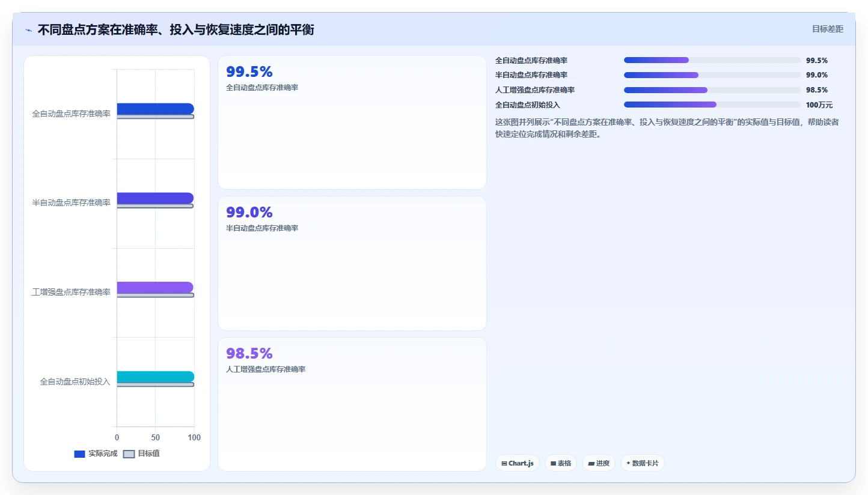Click the 半自动盘点库存准确率 progress bar
This screenshot has height=495, width=868.
[712, 75]
